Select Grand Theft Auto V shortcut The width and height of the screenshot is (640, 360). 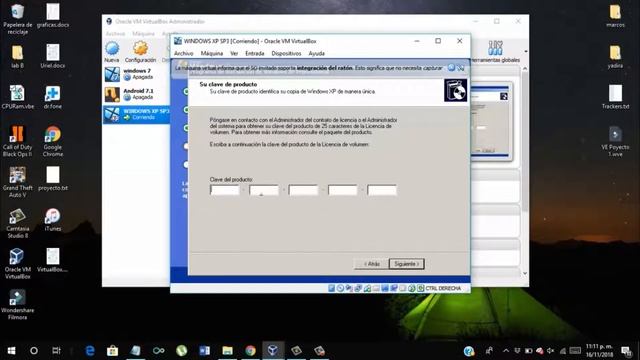(18, 182)
